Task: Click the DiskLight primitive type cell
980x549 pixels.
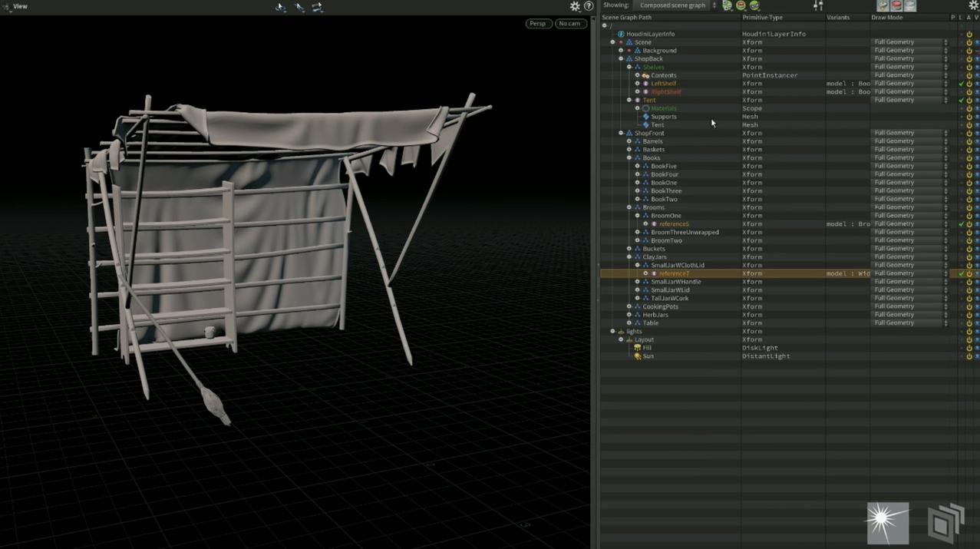Action: click(760, 348)
